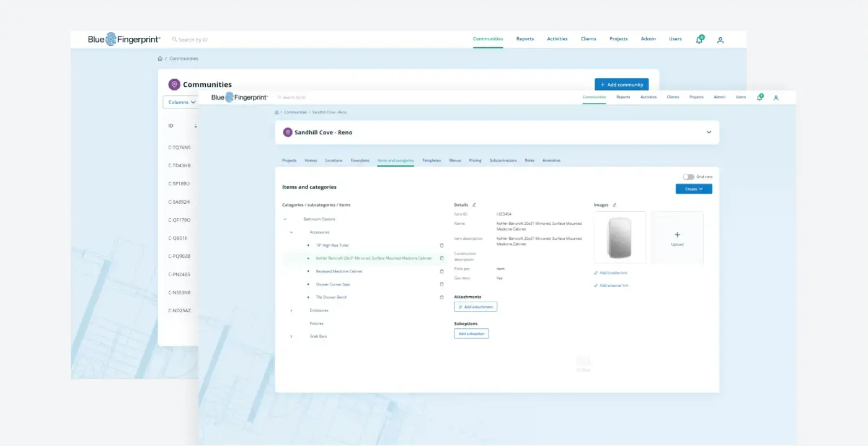Open the Create dropdown button
This screenshot has width=868, height=446.
pos(694,189)
